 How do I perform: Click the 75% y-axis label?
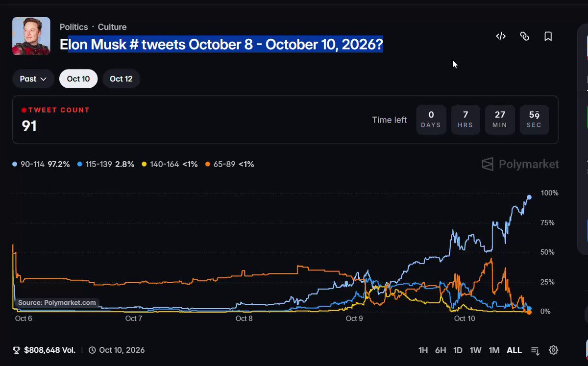coord(546,223)
